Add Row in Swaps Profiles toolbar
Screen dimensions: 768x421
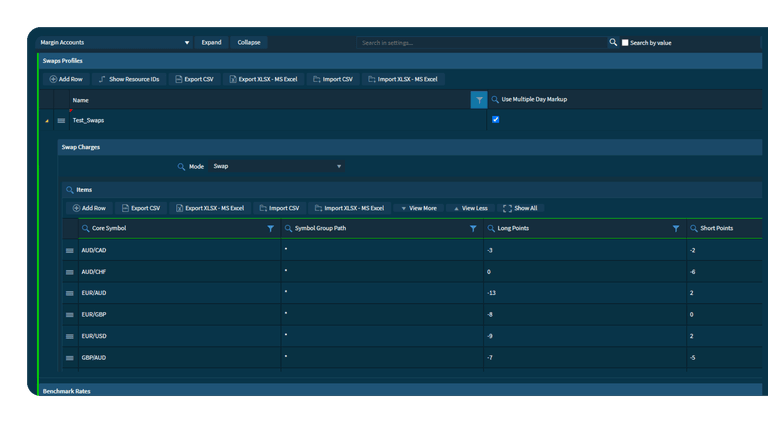click(x=66, y=79)
